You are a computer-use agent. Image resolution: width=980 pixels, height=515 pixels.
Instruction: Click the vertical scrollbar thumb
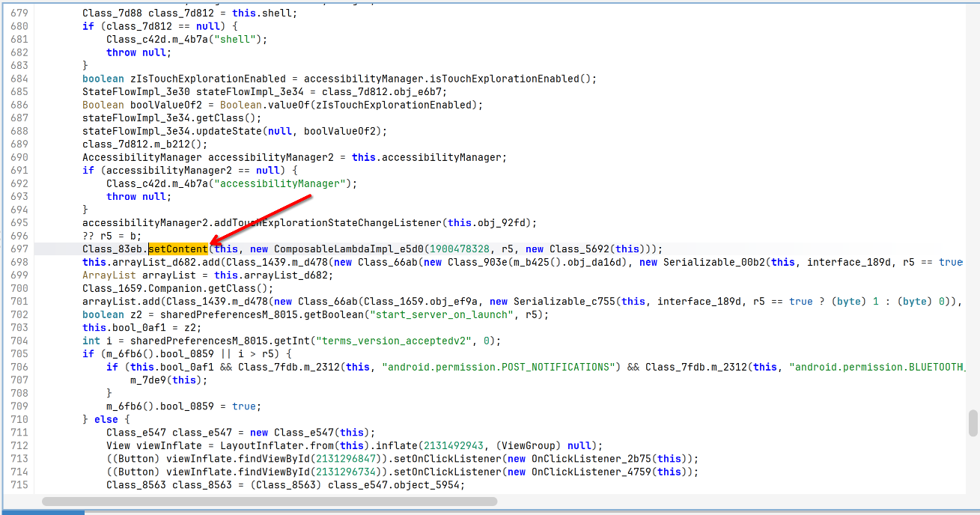click(973, 423)
